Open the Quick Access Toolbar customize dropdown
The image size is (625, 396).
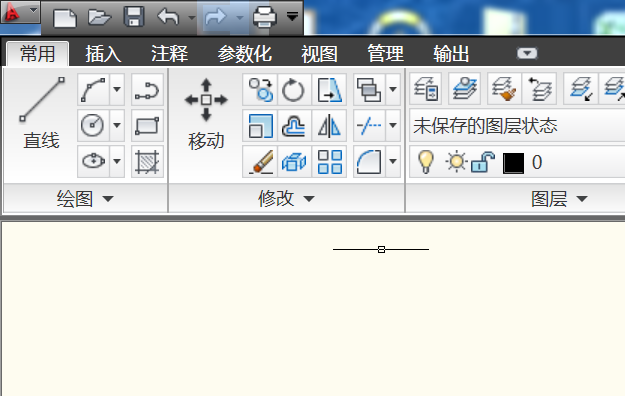click(292, 17)
